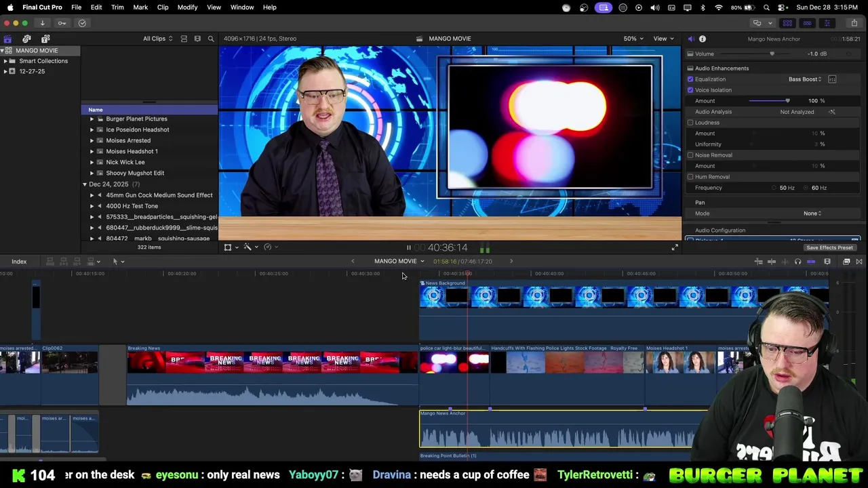Click the Import Media arrow icon
The height and width of the screenshot is (488, 868).
pyautogui.click(x=42, y=23)
